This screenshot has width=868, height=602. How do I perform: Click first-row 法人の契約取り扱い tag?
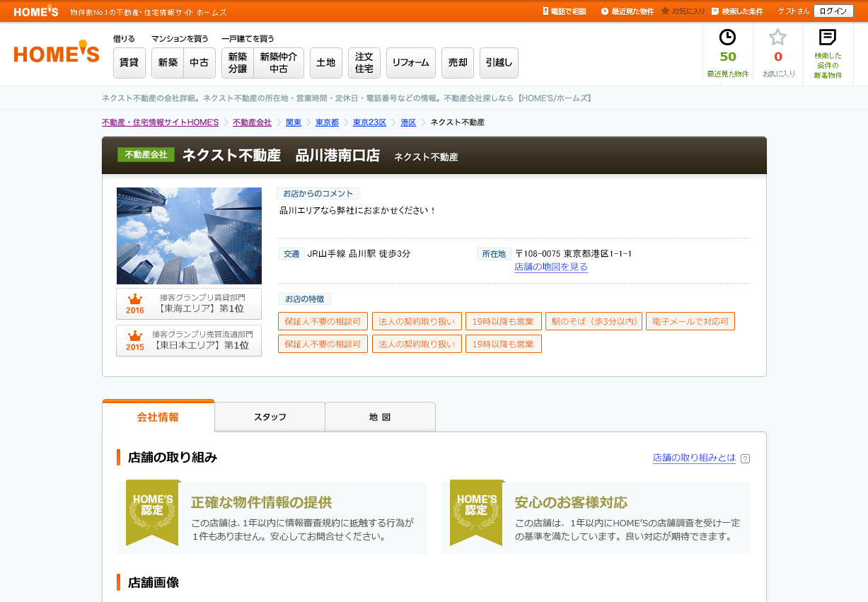(x=417, y=321)
